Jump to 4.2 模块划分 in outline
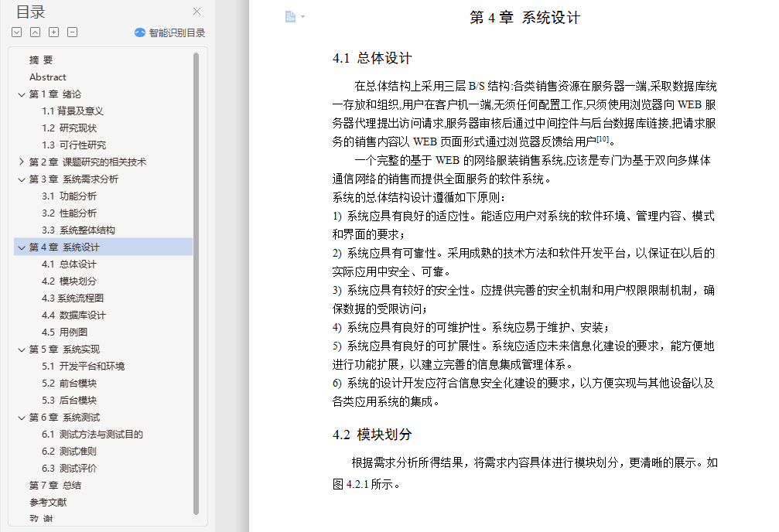This screenshot has height=532, width=779. [x=69, y=281]
